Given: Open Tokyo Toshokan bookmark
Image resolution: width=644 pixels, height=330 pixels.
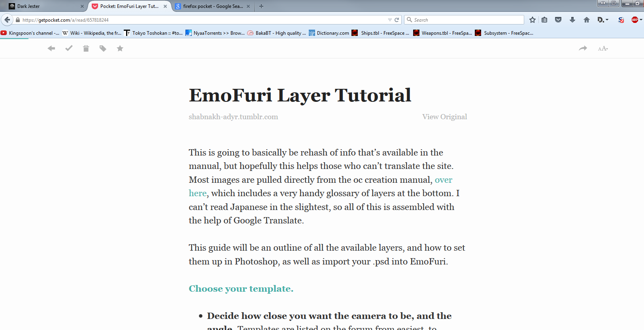Looking at the screenshot, I should (x=153, y=33).
